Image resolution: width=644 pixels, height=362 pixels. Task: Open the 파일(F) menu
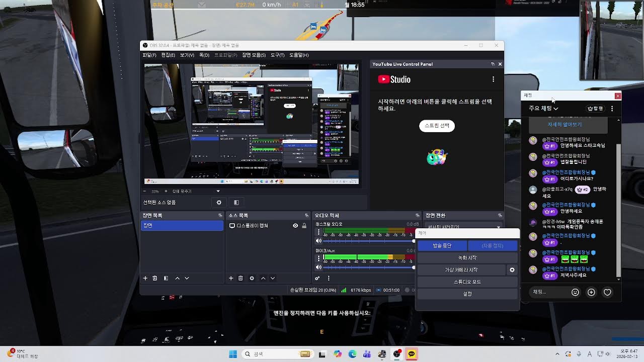[149, 55]
